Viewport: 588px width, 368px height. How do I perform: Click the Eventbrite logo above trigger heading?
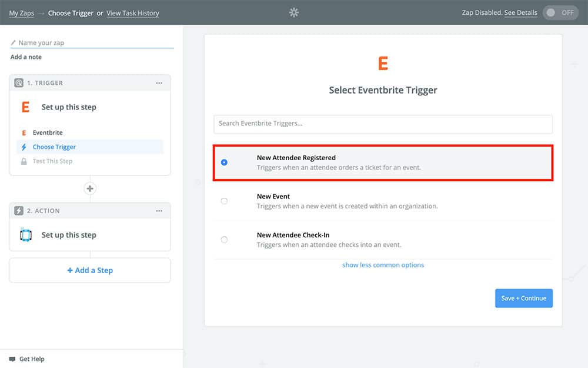pyautogui.click(x=383, y=64)
